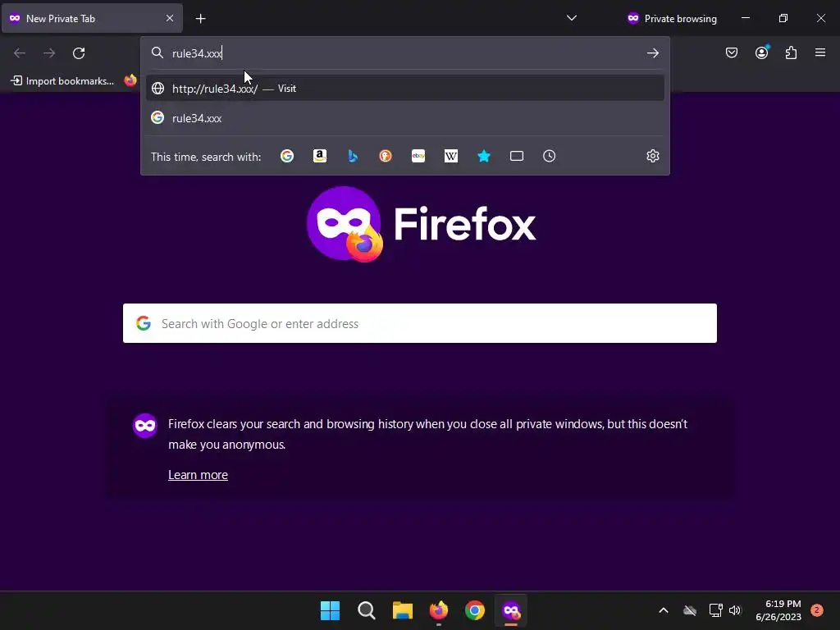This screenshot has height=630, width=840.
Task: Click the Private browsing indicator
Action: 672,18
